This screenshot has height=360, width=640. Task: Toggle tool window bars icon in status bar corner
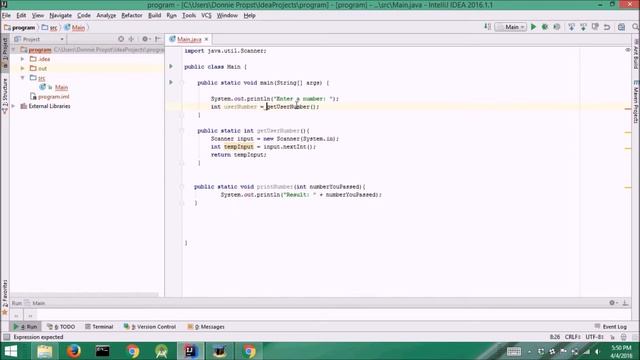(6, 337)
